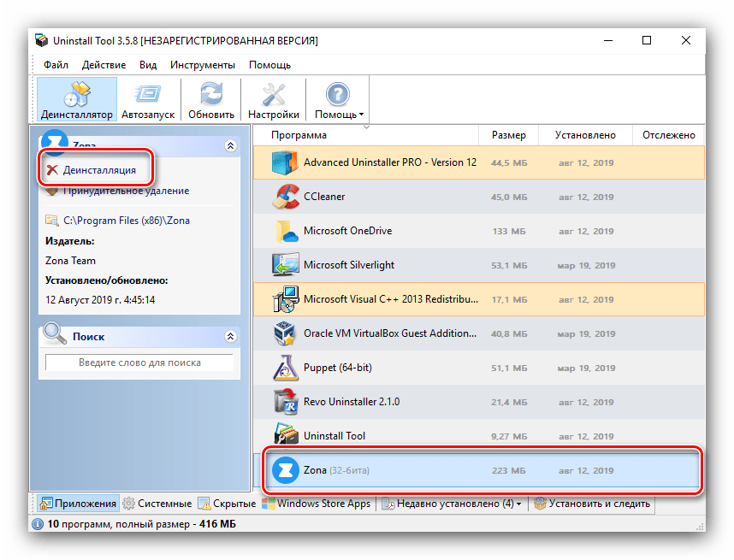
Task: Click the folder icon next to install path
Action: point(51,220)
